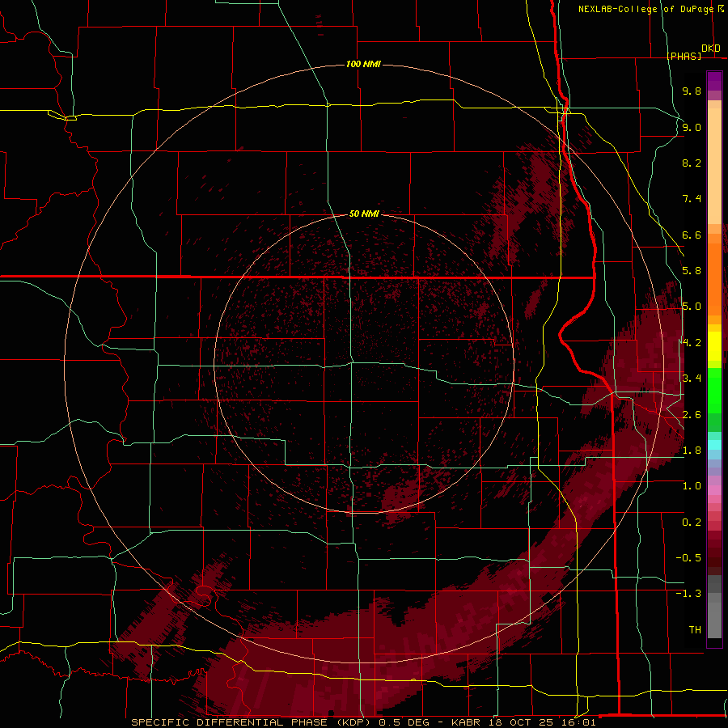Click the 6.6 scale value
This screenshot has height=728, width=728.
click(x=692, y=235)
